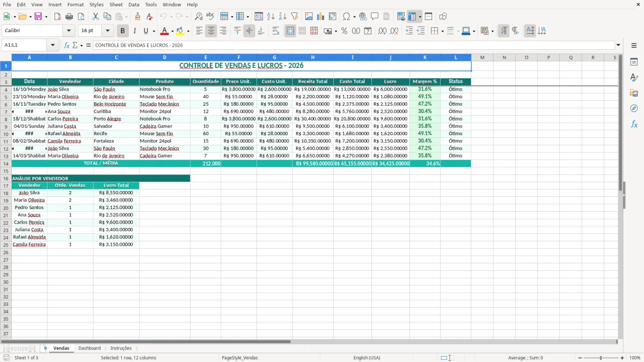Viewport: 644px width, 362px height.
Task: Open the Function Wizard
Action: point(67,45)
